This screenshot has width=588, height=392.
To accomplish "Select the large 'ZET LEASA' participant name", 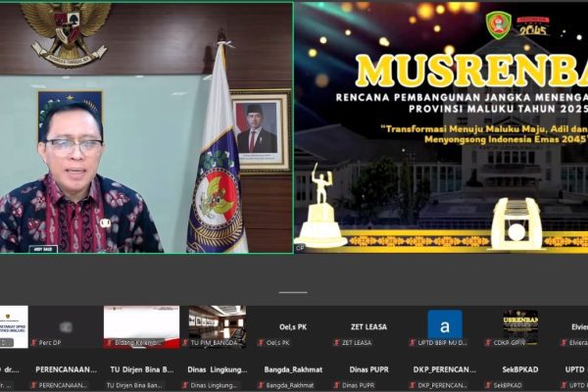I will [x=368, y=327].
